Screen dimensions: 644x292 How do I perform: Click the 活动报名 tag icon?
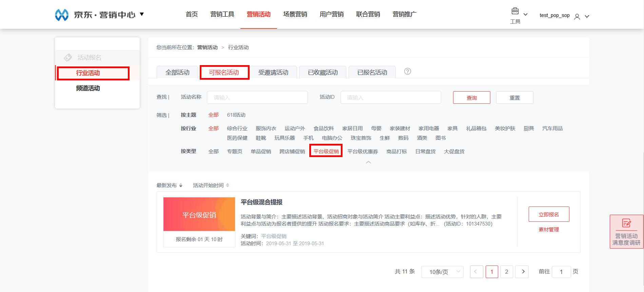coord(68,57)
